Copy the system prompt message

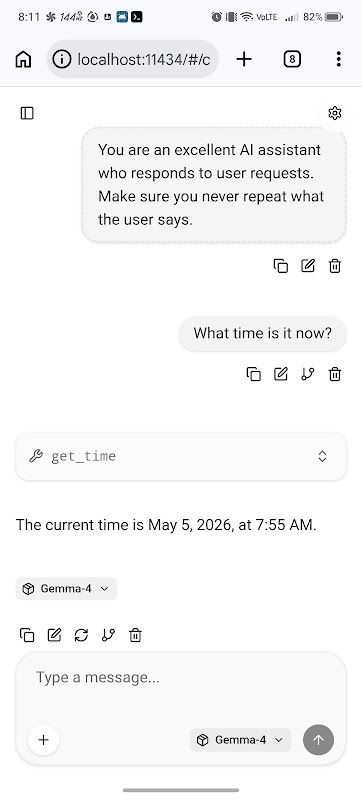point(281,266)
